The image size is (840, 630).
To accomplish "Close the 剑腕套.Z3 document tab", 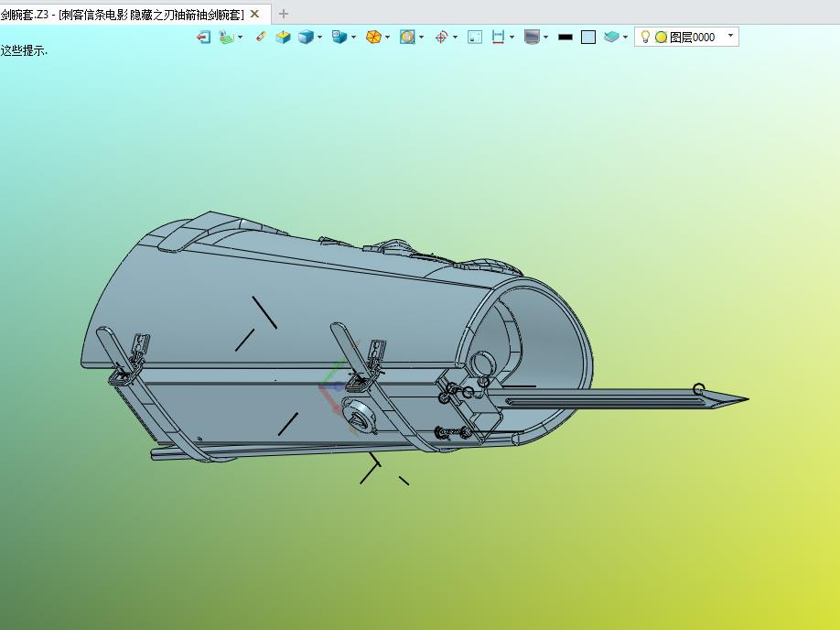I will pyautogui.click(x=255, y=14).
